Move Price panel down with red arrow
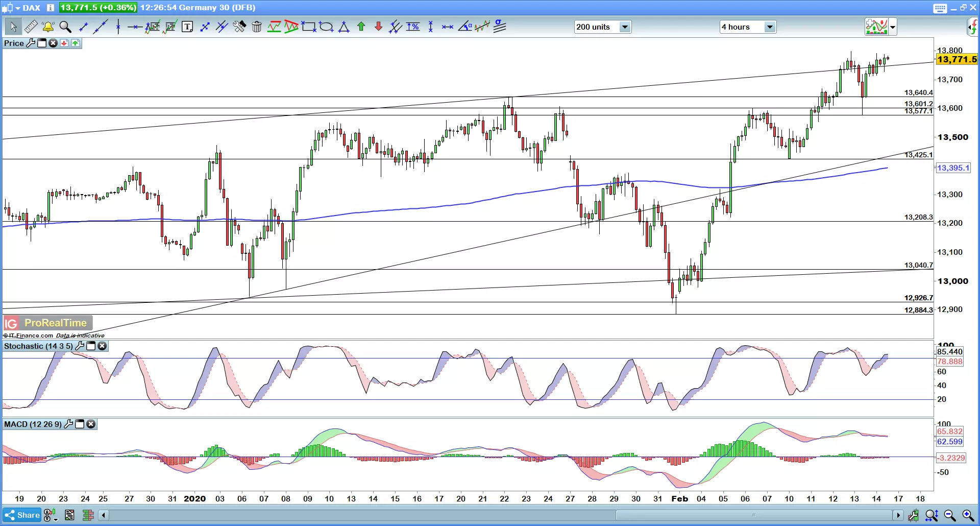Screen dimensions: 980x526 click(64, 43)
